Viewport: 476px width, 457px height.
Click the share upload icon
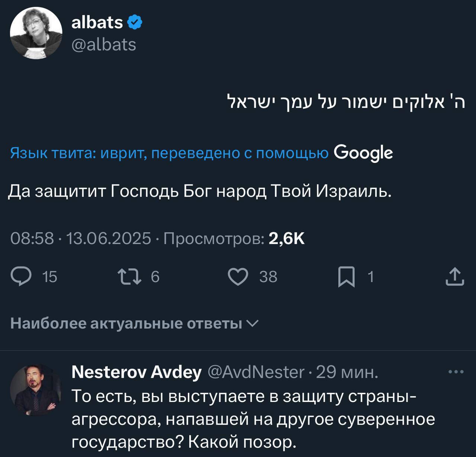pos(454,277)
